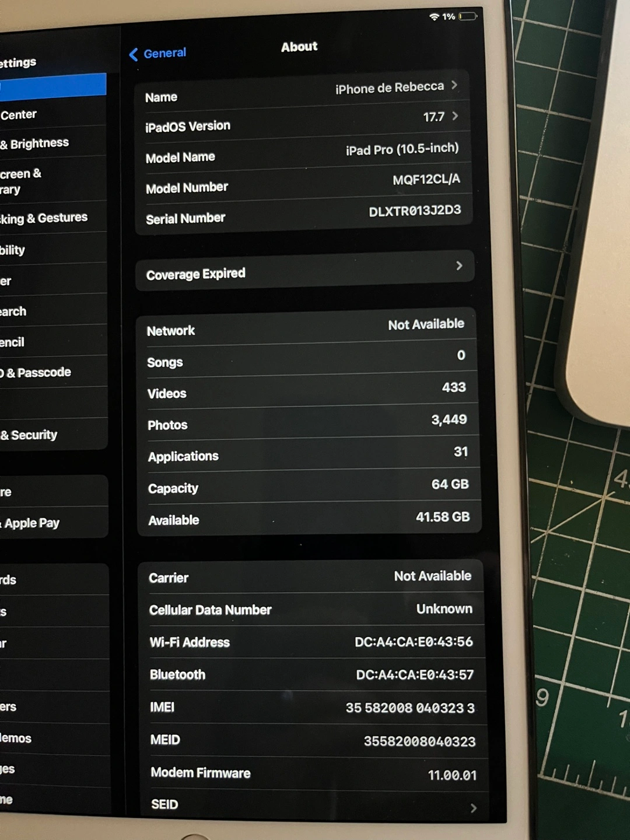
Task: Go back to General settings
Action: coord(164,54)
